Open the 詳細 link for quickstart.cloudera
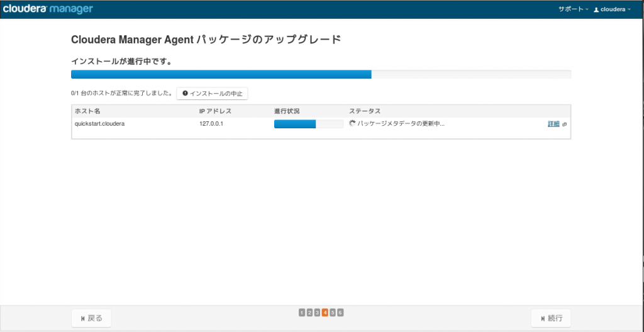 pyautogui.click(x=553, y=124)
